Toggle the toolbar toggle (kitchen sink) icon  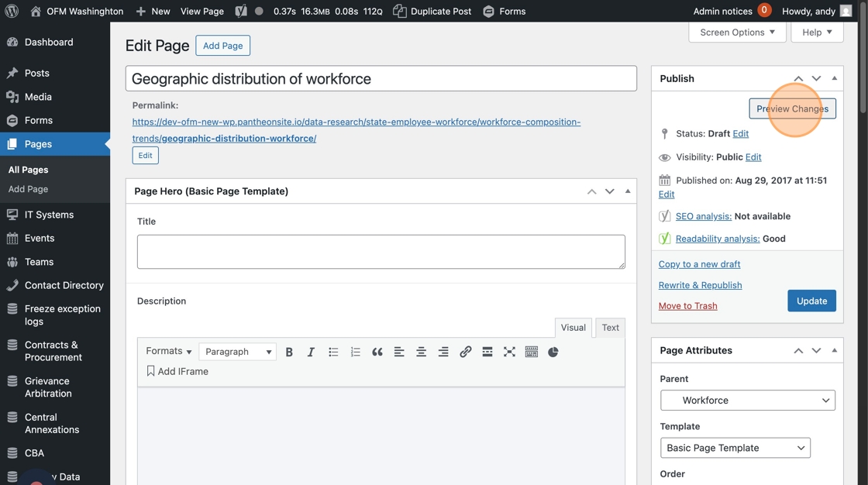pyautogui.click(x=531, y=352)
